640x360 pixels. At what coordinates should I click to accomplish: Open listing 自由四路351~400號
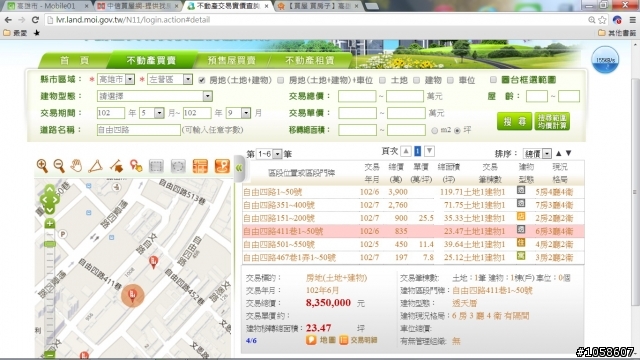coord(279,205)
